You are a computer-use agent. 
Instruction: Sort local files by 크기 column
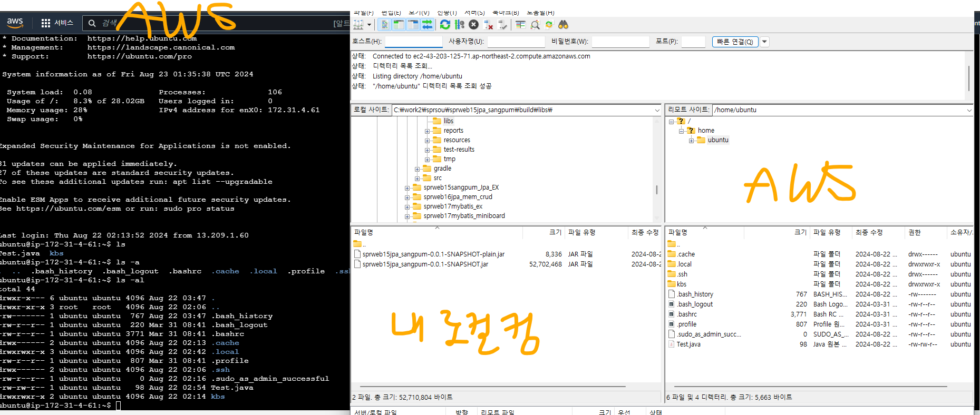click(x=544, y=232)
